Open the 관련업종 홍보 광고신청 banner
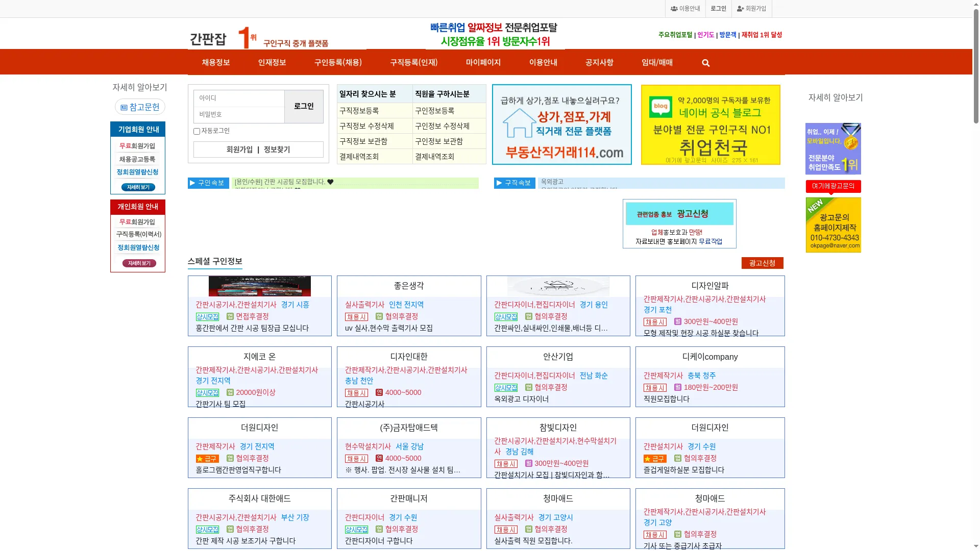This screenshot has height=551, width=980. 679,223
